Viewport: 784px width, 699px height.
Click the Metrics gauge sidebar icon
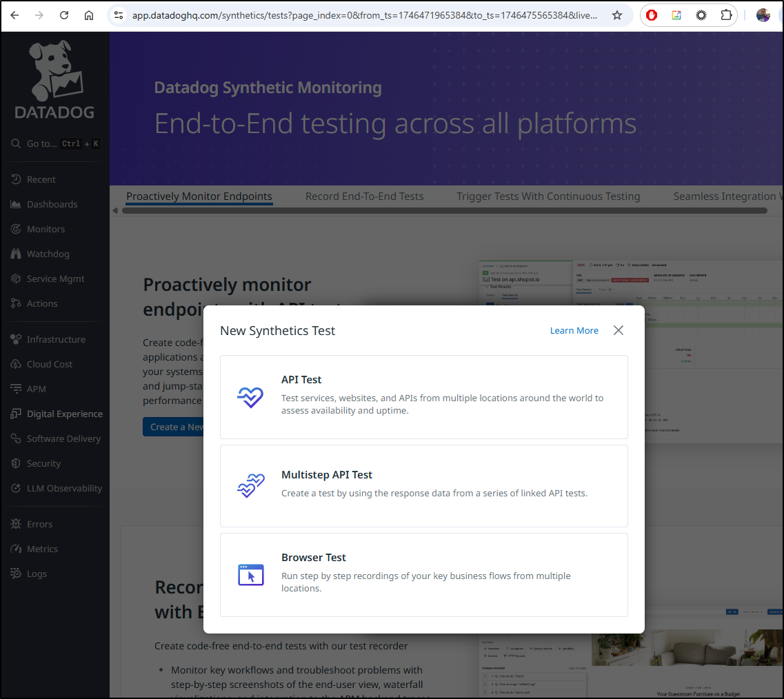tap(16, 549)
